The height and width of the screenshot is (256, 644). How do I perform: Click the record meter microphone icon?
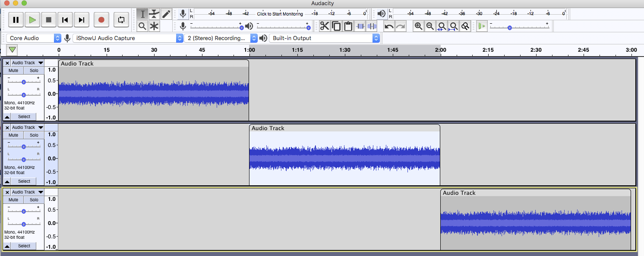point(183,14)
